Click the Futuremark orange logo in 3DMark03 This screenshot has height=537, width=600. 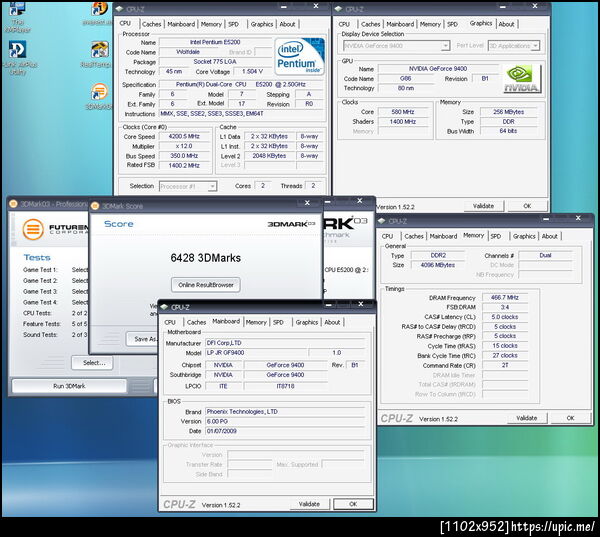click(x=33, y=229)
